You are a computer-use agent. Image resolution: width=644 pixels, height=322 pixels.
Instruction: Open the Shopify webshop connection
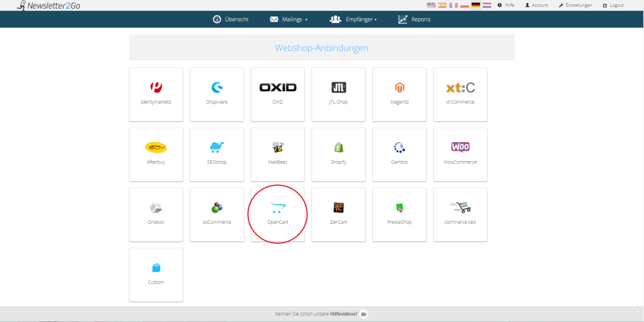[x=338, y=155]
